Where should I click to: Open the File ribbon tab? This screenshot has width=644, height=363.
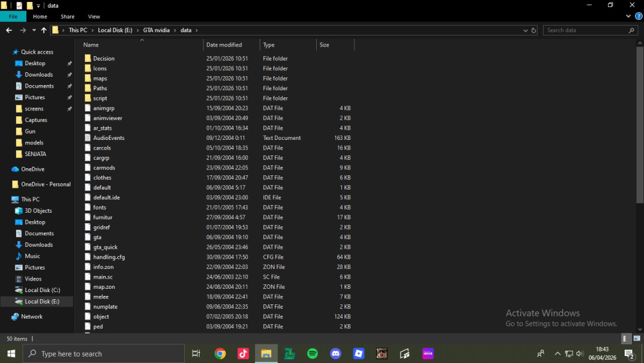click(x=13, y=17)
